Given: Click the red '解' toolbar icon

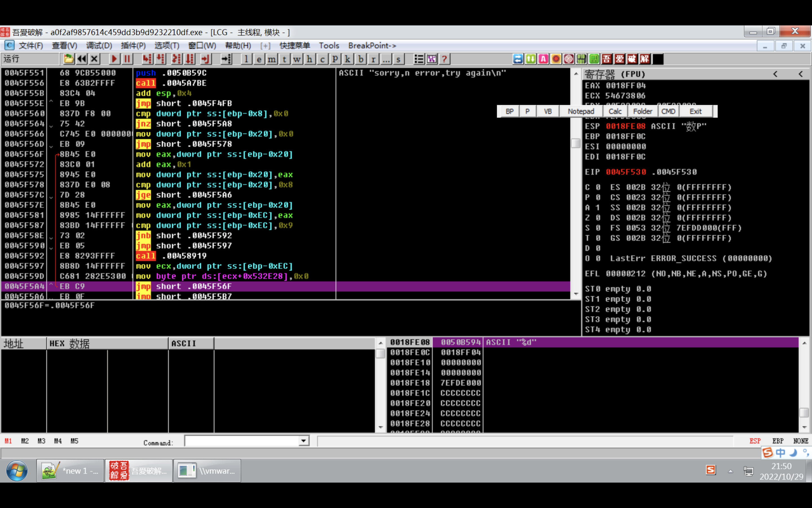Looking at the screenshot, I should click(x=645, y=59).
